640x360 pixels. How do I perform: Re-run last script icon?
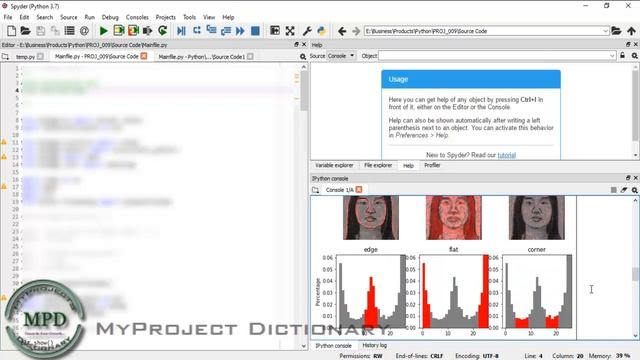[162, 31]
